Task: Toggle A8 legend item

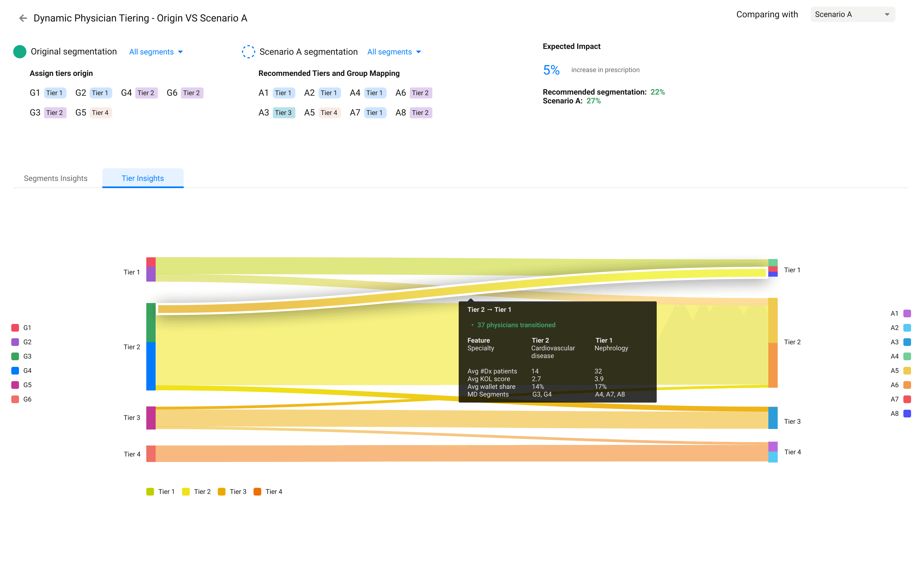Action: (x=907, y=414)
